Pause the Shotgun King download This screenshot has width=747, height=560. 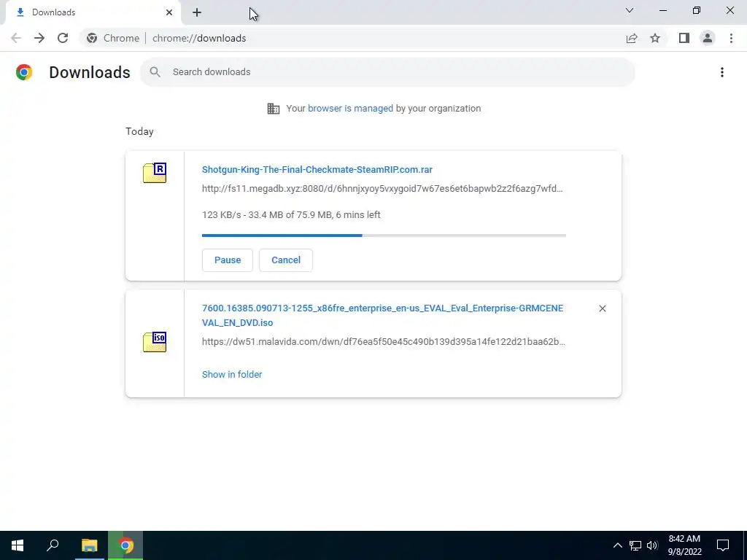[x=228, y=260]
